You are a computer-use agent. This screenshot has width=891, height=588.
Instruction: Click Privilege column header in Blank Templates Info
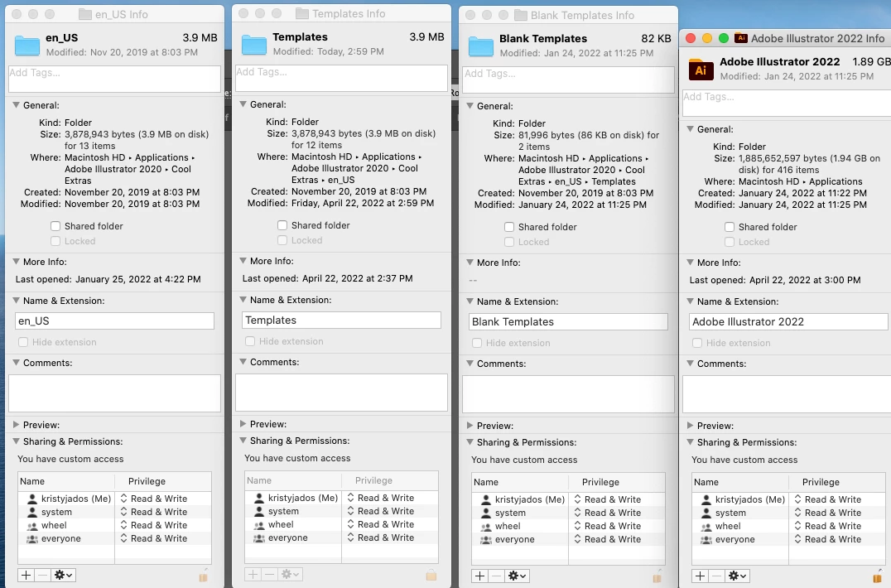click(x=617, y=482)
